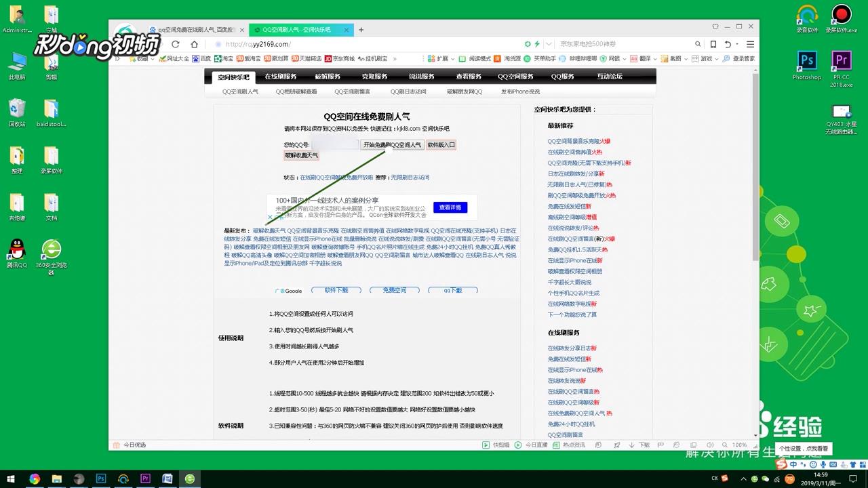868x488 pixels.
Task: Close the ad with X icon
Action: coord(269,218)
